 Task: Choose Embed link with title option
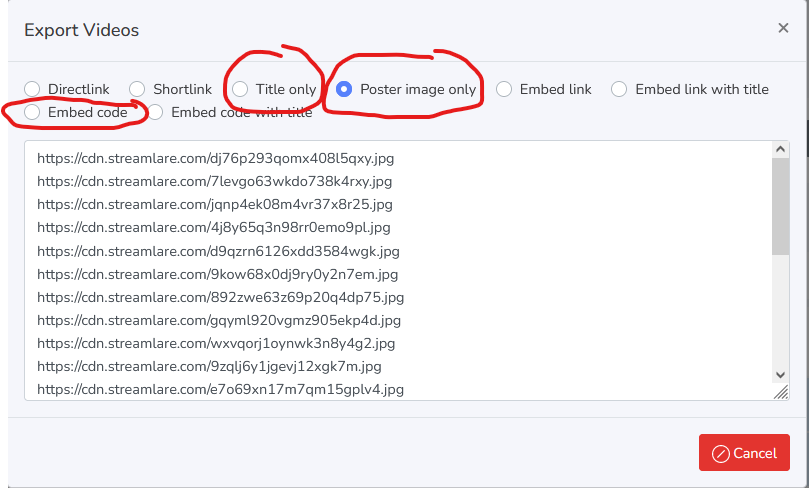620,89
